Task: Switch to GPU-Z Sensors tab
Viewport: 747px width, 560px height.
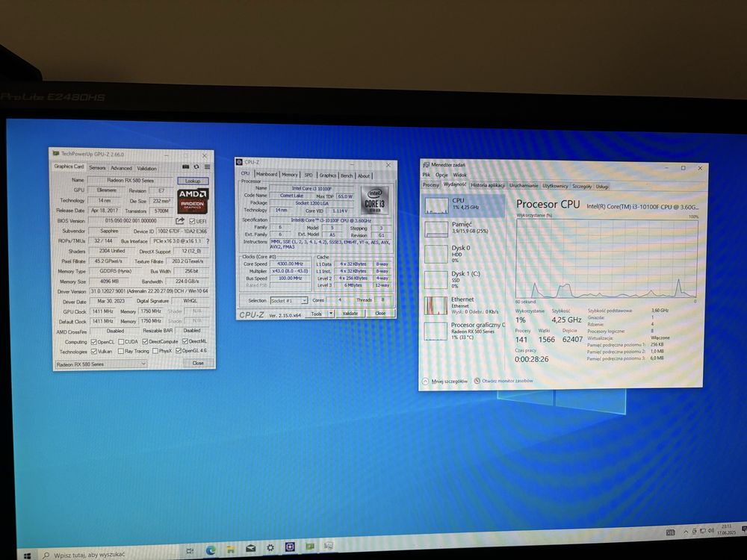Action: click(97, 167)
